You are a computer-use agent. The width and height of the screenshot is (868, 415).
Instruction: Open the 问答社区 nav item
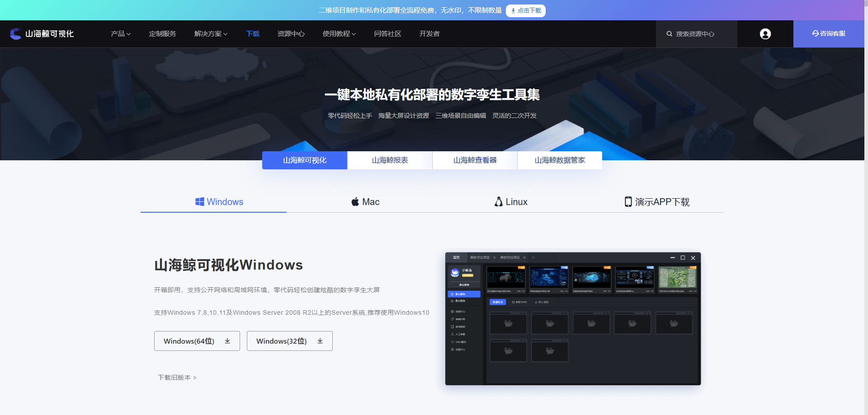387,34
